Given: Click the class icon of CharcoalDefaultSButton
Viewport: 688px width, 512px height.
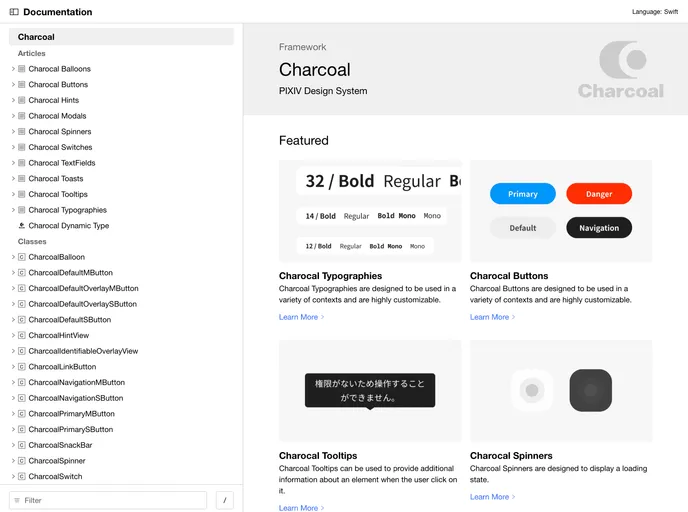Looking at the screenshot, I should tap(22, 320).
